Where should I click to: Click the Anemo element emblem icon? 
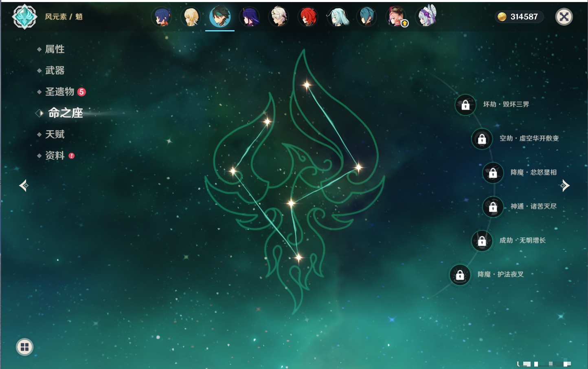pyautogui.click(x=24, y=17)
